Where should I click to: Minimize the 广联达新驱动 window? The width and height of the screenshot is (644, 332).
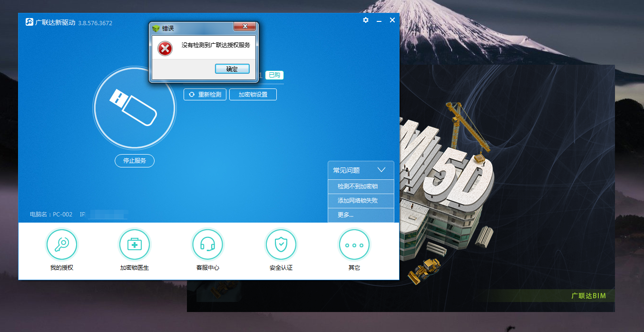(379, 20)
